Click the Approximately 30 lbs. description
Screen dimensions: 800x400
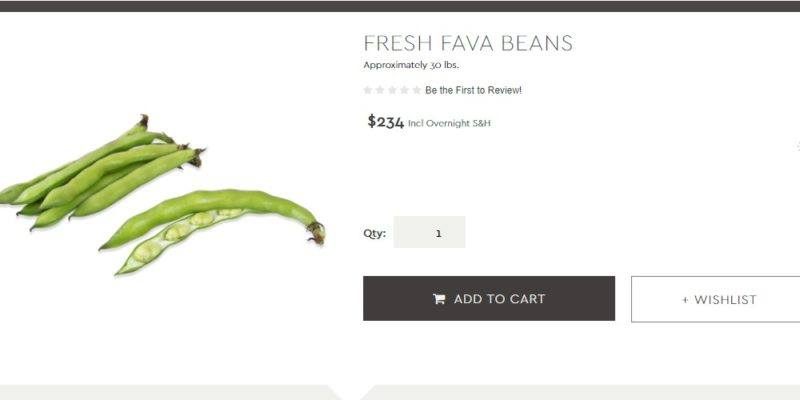tap(411, 65)
